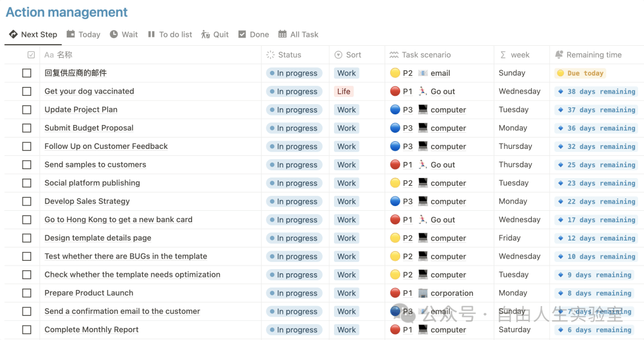Open the Remaining time column header
Screen dimensions: 644x340
(588, 55)
